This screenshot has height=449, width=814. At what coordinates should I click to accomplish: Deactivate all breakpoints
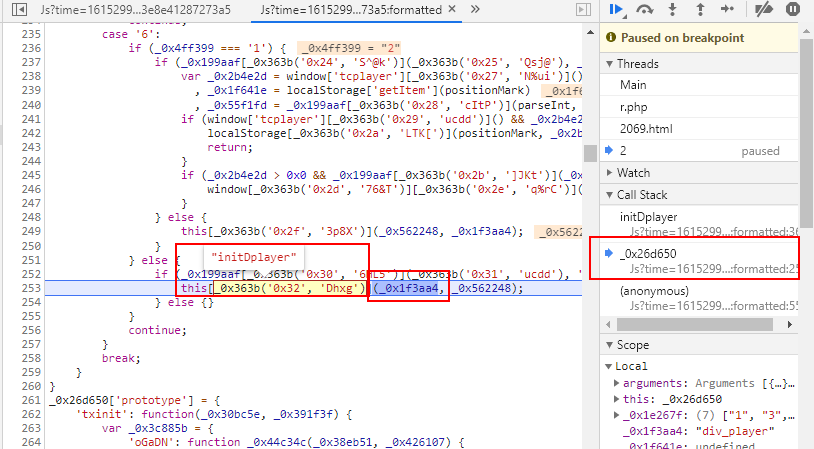click(x=764, y=10)
